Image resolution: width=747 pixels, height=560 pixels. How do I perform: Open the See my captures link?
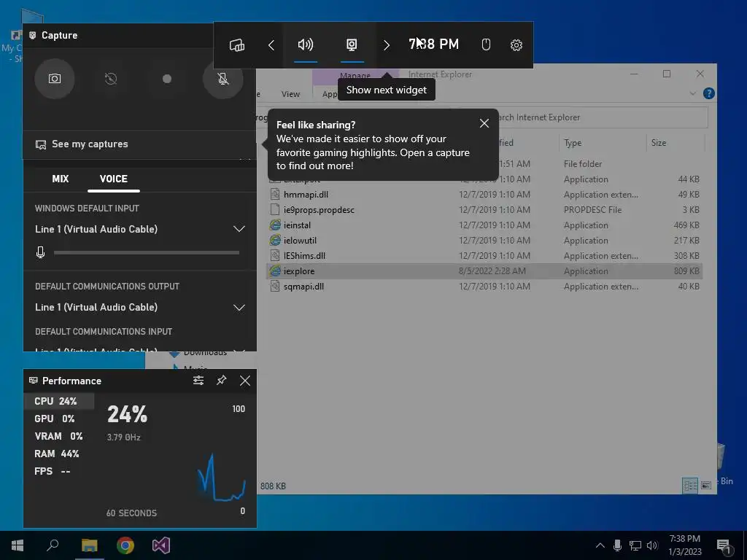pos(82,144)
